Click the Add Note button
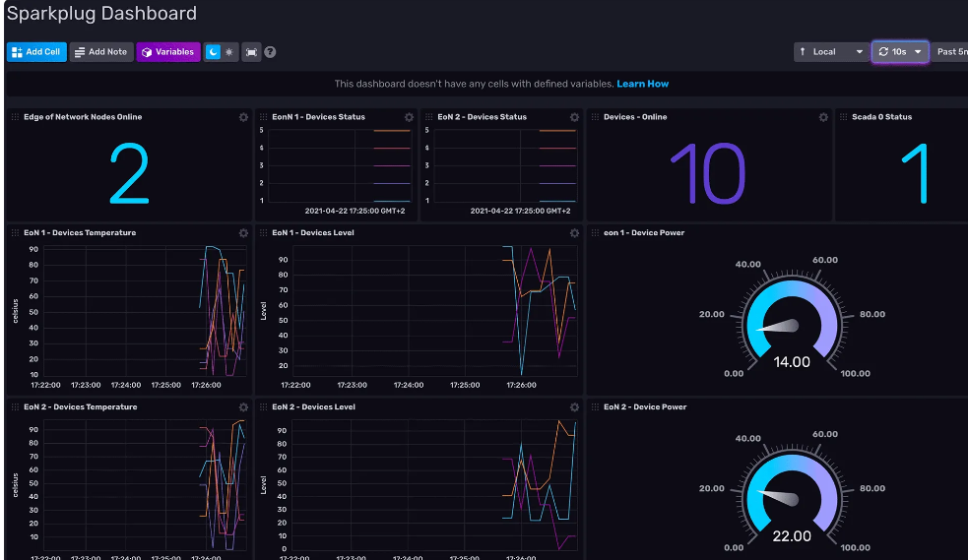Screen dimensions: 968x560 coord(101,52)
